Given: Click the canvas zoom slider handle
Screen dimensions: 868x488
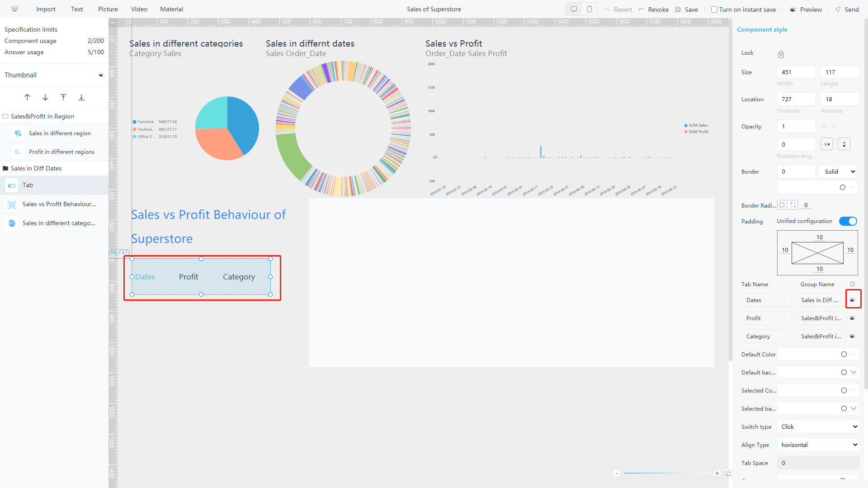Looking at the screenshot, I should (683, 473).
